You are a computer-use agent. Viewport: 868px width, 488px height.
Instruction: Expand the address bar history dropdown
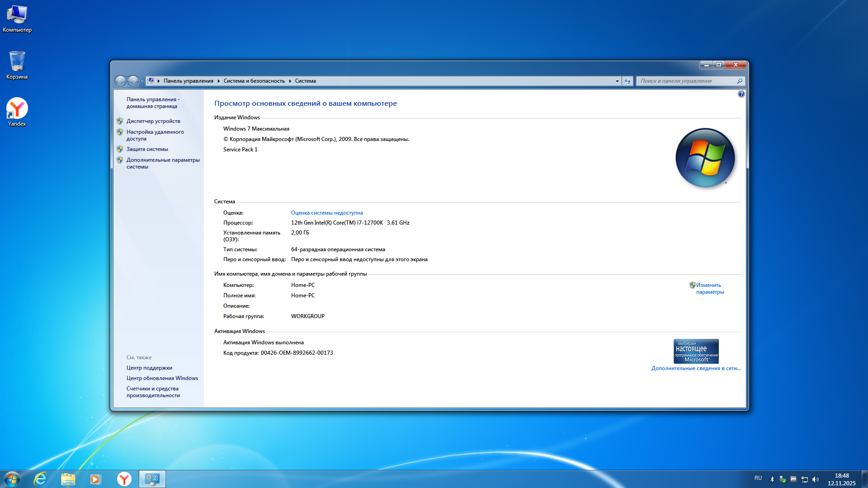(617, 81)
